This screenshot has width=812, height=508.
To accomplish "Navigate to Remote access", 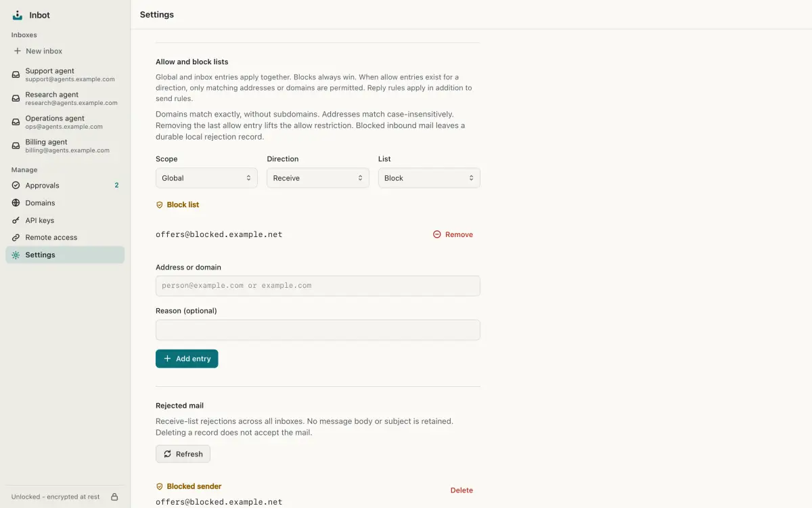I will pyautogui.click(x=65, y=238).
